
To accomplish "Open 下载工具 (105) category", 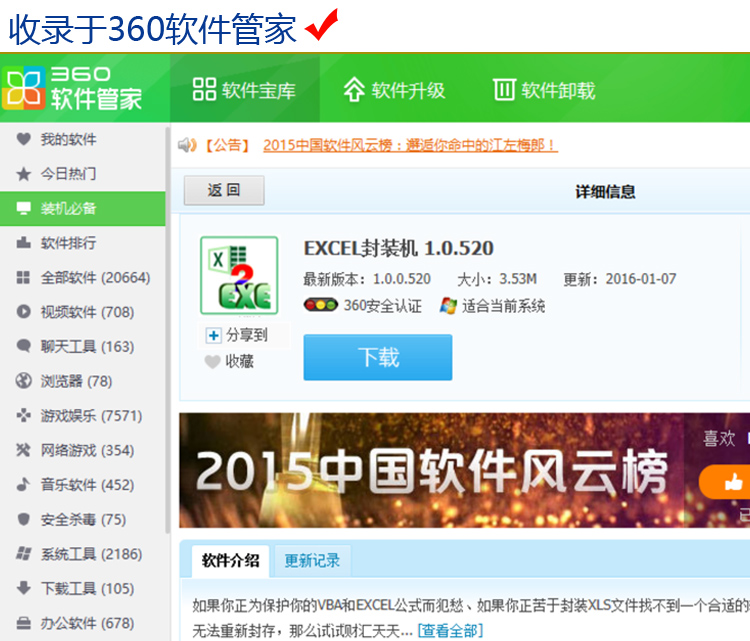I will pos(83,588).
